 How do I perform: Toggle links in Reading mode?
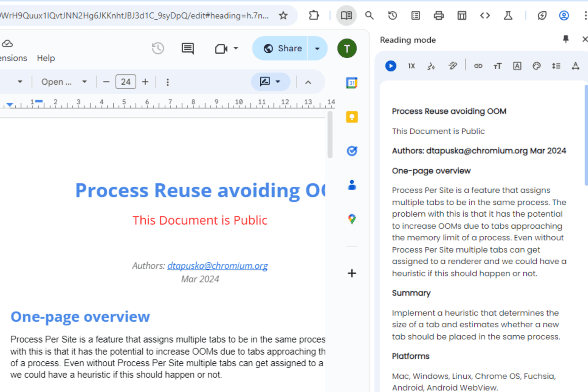point(478,66)
